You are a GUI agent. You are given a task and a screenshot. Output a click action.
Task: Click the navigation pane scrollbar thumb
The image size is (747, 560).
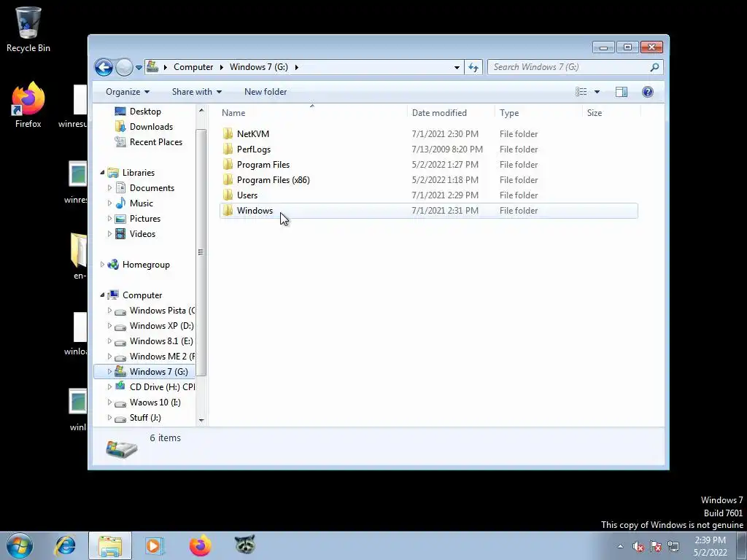(x=201, y=252)
